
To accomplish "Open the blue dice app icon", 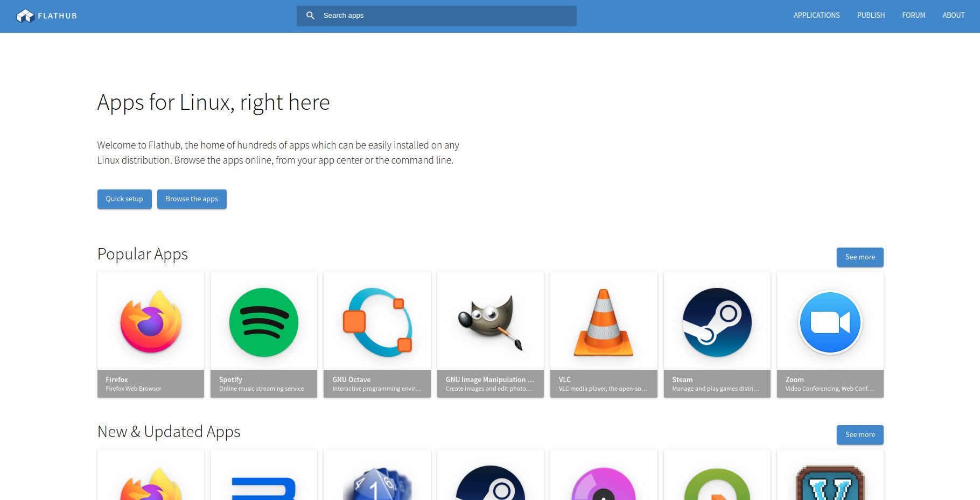I will pyautogui.click(x=377, y=483).
